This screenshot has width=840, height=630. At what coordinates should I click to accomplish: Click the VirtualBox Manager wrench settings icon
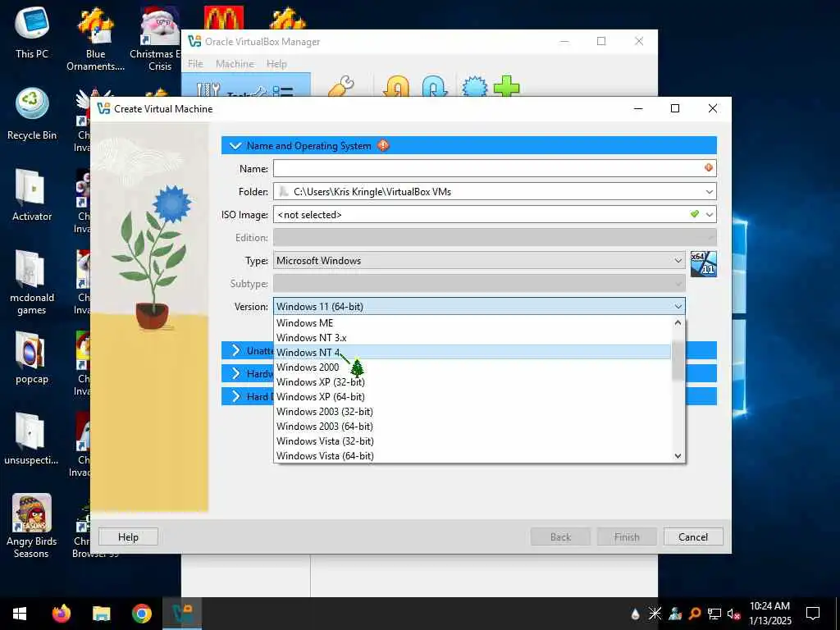(x=341, y=85)
